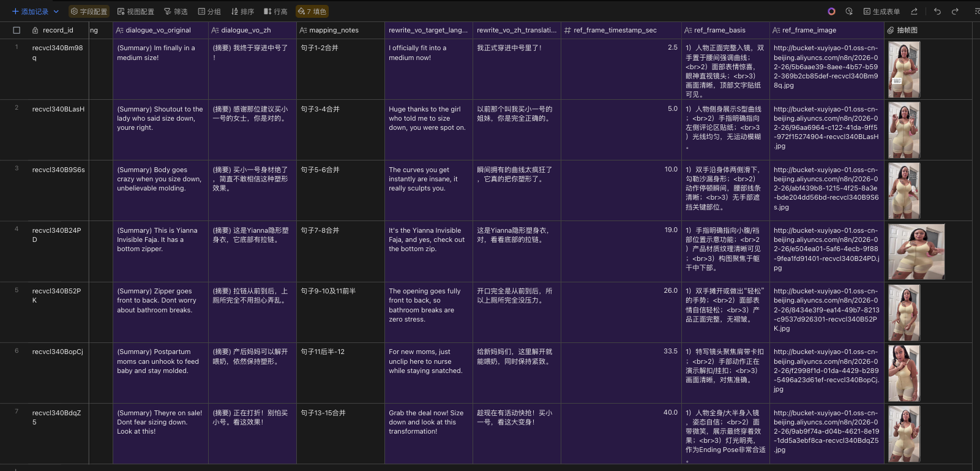Open the 7 填色 color fill settings
This screenshot has height=471, width=980.
point(312,12)
